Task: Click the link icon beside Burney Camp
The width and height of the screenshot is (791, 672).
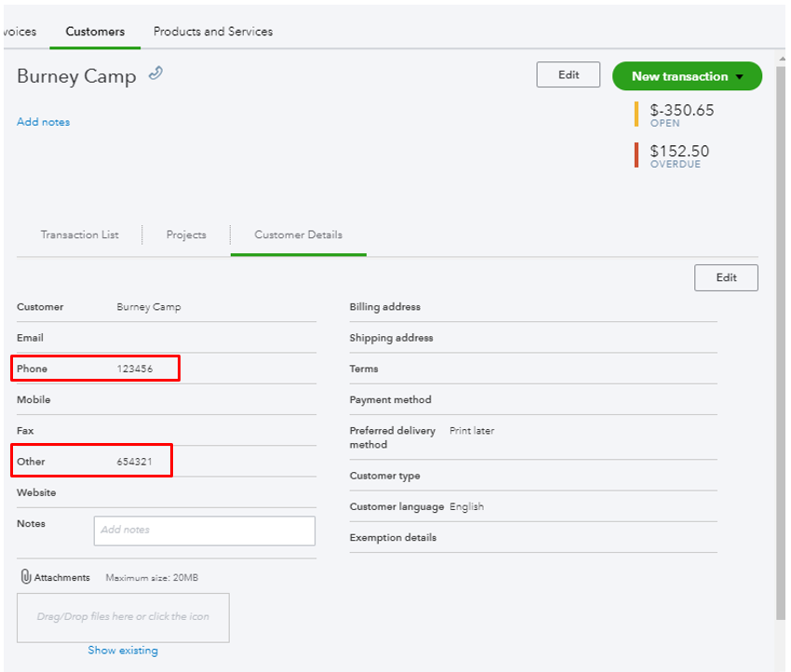Action: tap(155, 74)
